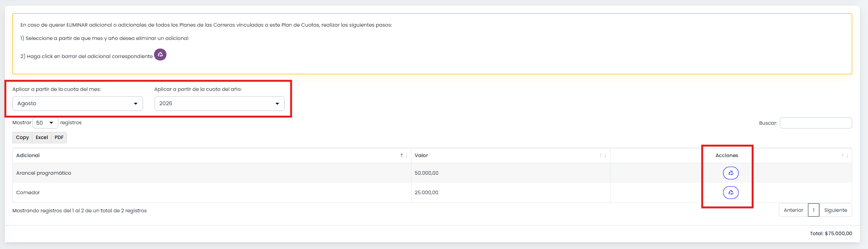The height and width of the screenshot is (249, 868).
Task: Sort table by Adicional column
Action: (x=212, y=156)
